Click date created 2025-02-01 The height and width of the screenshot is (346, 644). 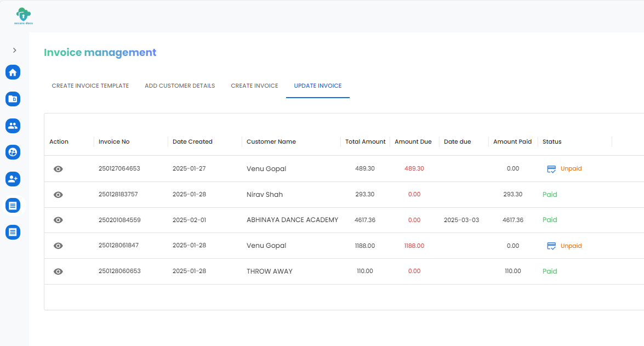(x=189, y=220)
